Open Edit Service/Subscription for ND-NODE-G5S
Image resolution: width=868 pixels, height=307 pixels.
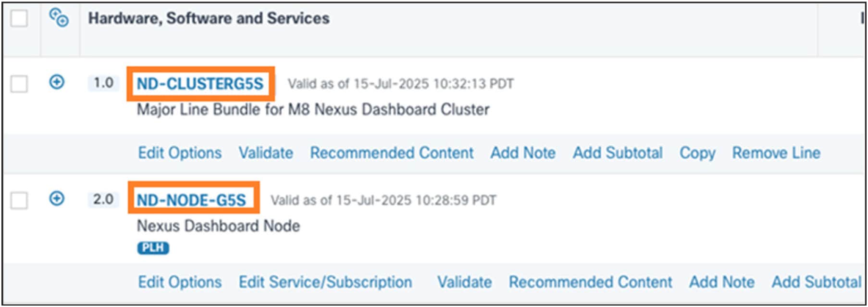coord(325,282)
